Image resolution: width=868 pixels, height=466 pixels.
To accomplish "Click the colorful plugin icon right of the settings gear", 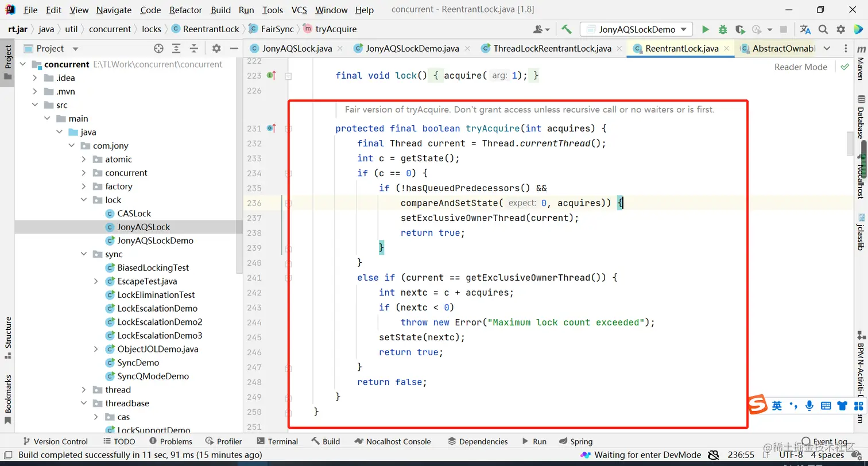I will (858, 29).
